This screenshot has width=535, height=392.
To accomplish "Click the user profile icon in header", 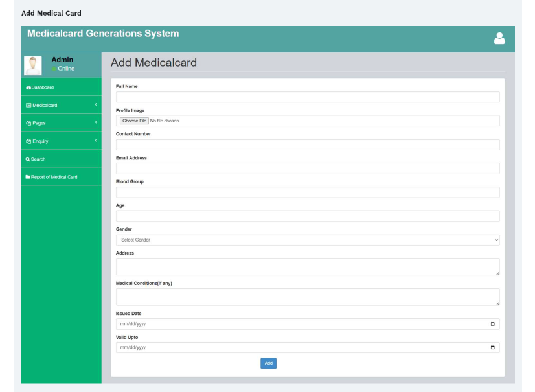I will click(499, 38).
